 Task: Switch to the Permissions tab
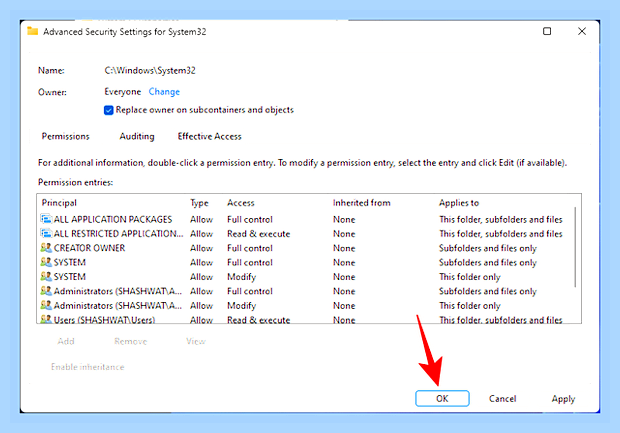pyautogui.click(x=66, y=136)
